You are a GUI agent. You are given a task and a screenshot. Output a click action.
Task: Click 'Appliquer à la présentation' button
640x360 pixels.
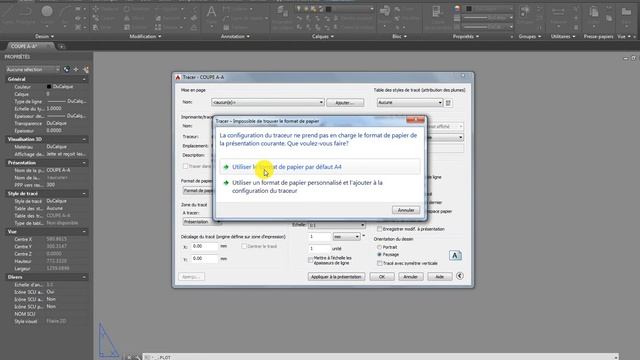[336, 277]
